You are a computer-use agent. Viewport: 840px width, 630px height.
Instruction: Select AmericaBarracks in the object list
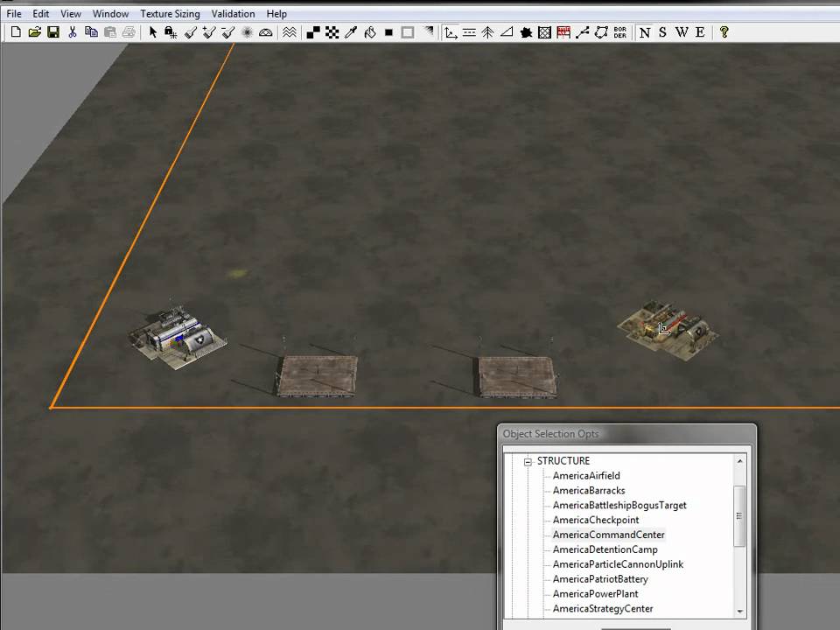pyautogui.click(x=589, y=490)
